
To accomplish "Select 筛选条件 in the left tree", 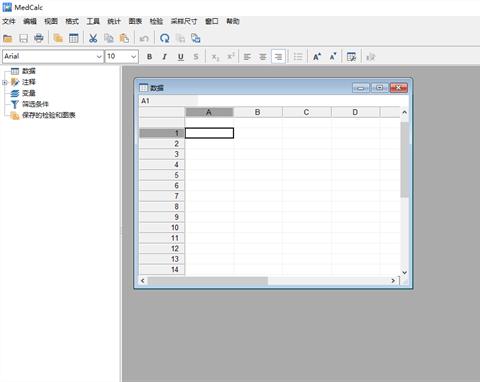I will point(35,104).
